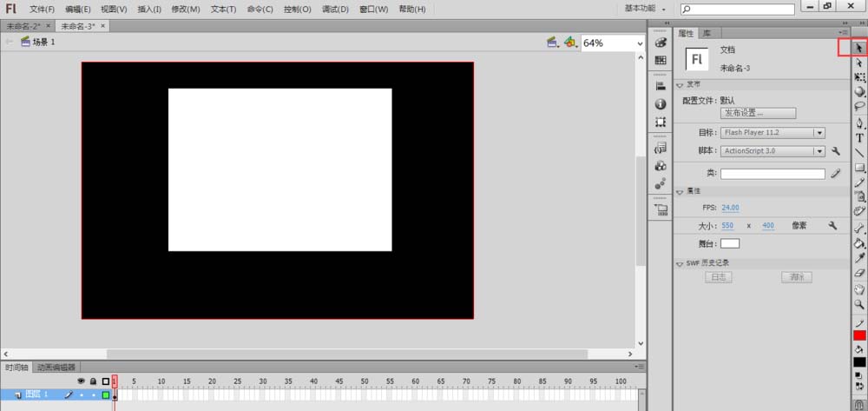The height and width of the screenshot is (411, 868).
Task: Select the Paint Bucket tool
Action: [859, 242]
